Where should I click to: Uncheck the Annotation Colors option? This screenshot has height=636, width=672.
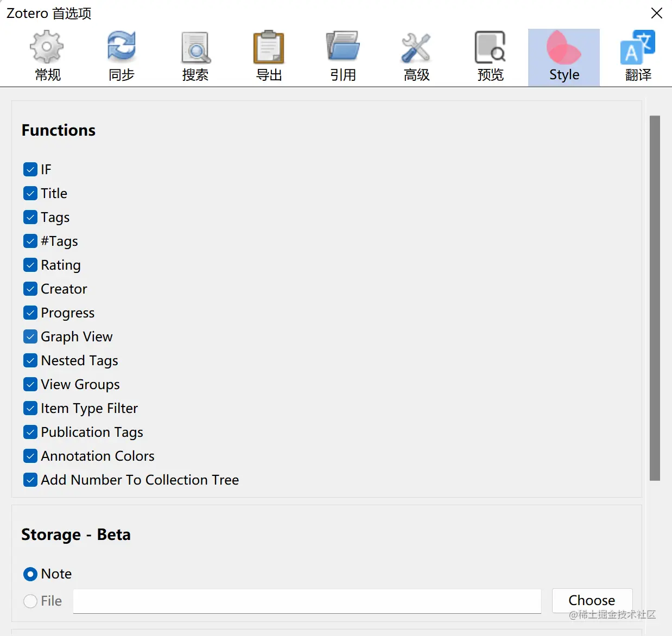pos(30,456)
